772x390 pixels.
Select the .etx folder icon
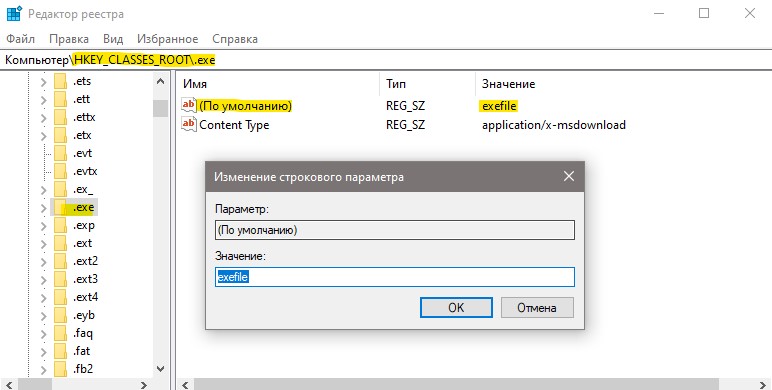click(60, 135)
